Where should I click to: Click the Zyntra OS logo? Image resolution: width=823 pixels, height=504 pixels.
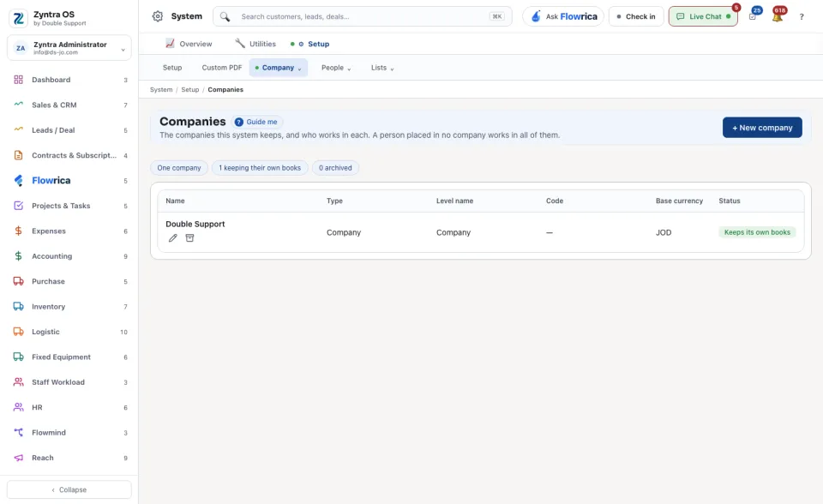tap(18, 18)
